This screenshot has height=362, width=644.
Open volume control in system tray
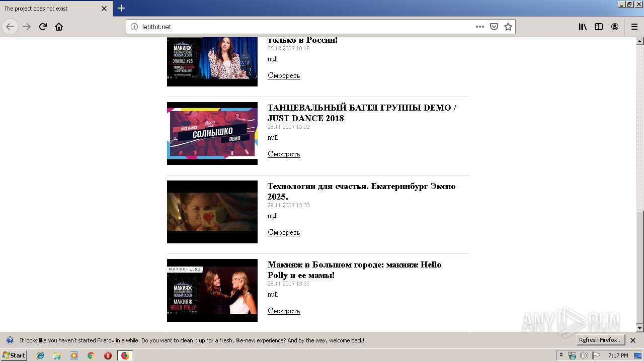tap(584, 355)
